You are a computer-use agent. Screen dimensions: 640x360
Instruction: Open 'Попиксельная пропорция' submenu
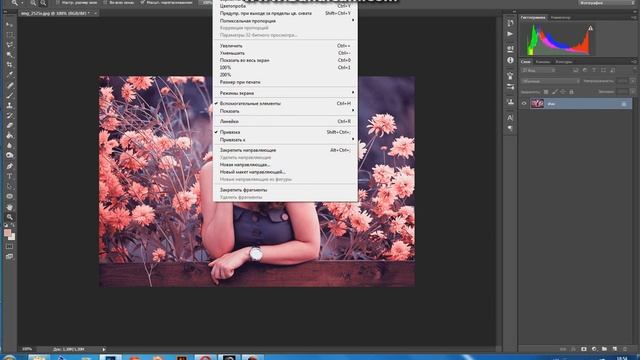pyautogui.click(x=285, y=21)
